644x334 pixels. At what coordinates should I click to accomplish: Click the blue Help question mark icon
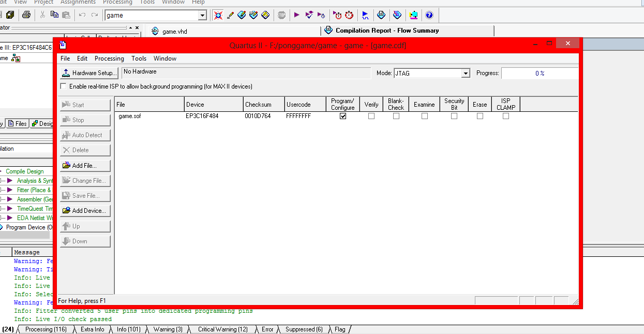click(x=429, y=15)
